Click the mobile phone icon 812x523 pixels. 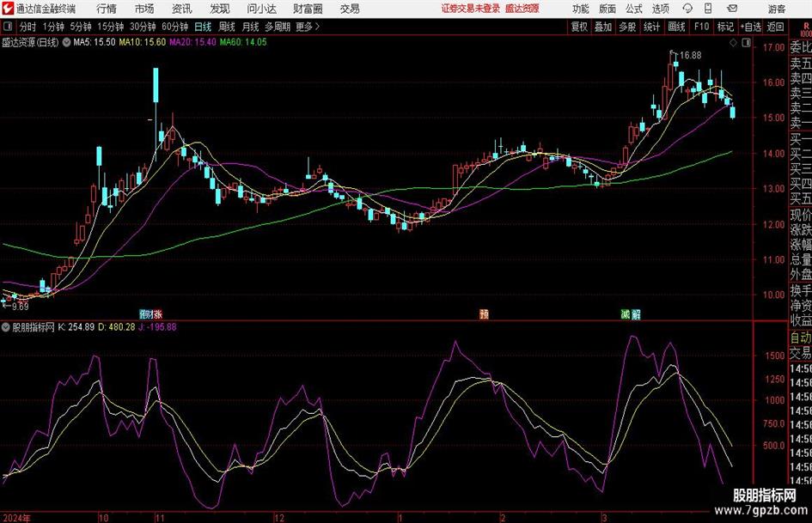click(x=708, y=9)
